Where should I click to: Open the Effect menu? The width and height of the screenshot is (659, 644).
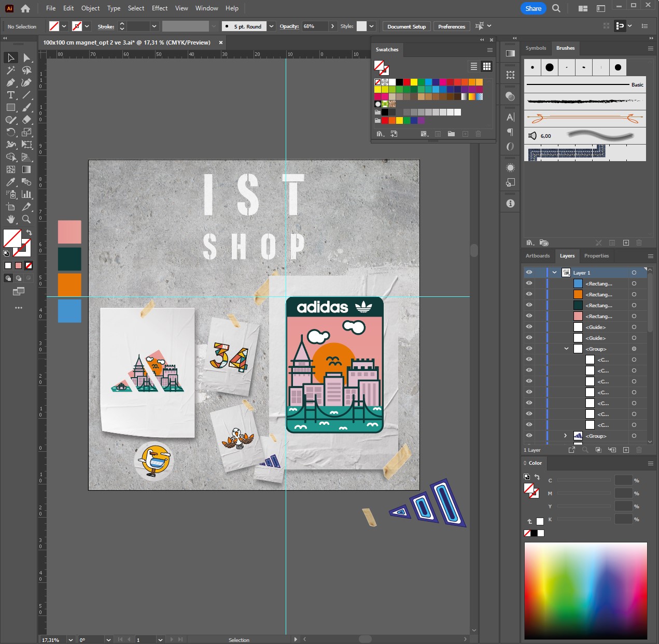[160, 8]
